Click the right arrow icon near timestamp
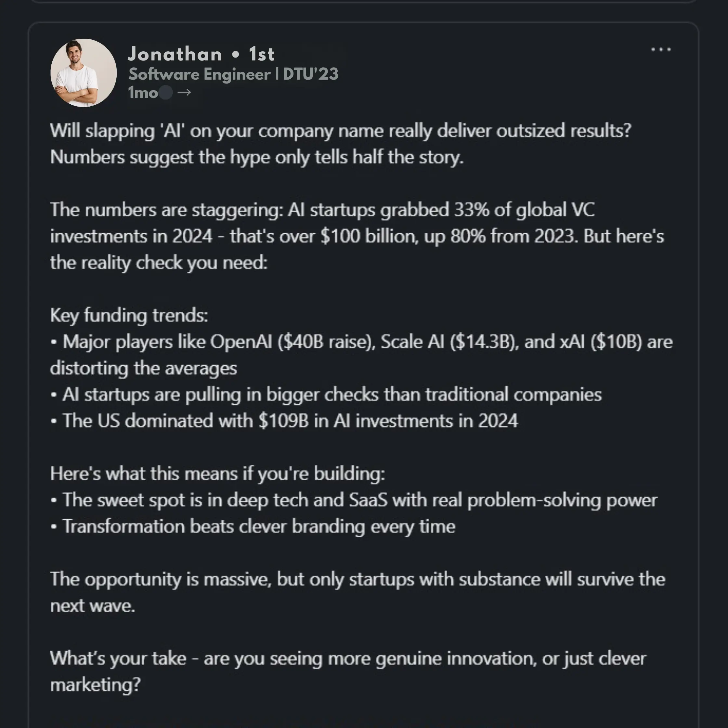728x728 pixels. pyautogui.click(x=184, y=92)
